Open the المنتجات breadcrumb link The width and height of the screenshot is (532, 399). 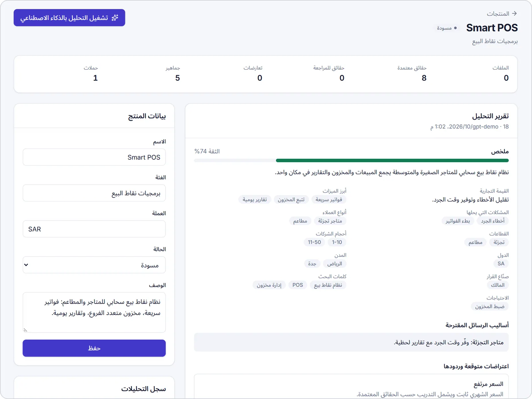pos(498,14)
